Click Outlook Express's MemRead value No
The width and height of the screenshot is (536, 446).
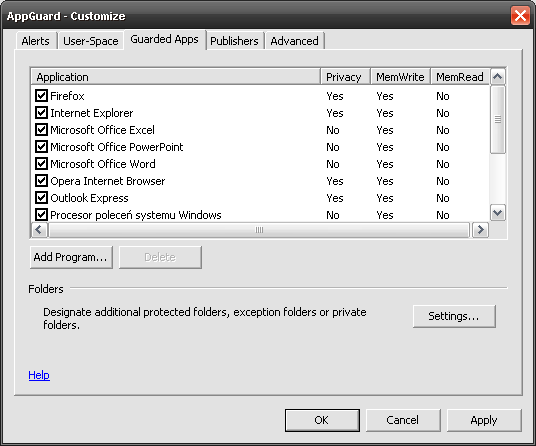click(x=443, y=198)
